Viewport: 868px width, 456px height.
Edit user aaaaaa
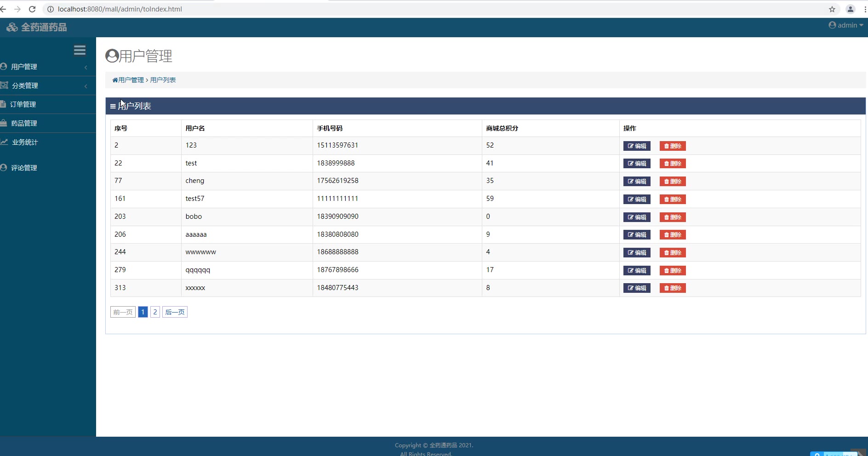click(x=637, y=235)
